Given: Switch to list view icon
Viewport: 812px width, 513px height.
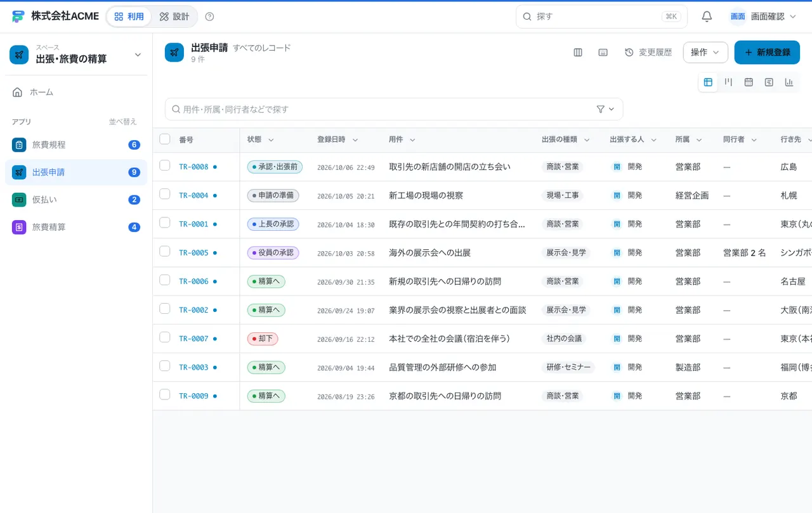Looking at the screenshot, I should (769, 82).
